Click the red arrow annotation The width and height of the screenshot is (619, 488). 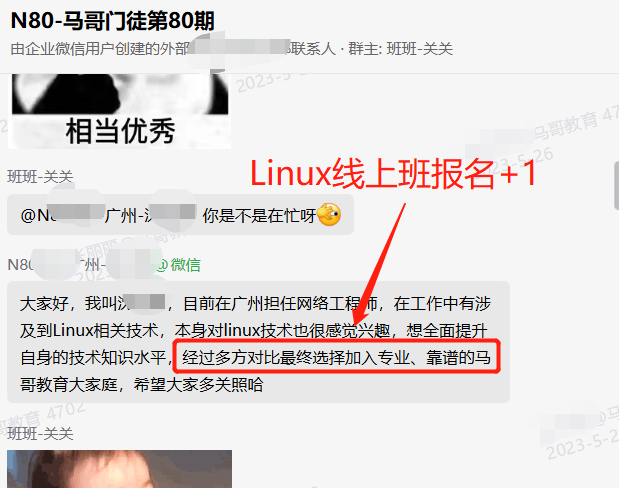click(379, 264)
